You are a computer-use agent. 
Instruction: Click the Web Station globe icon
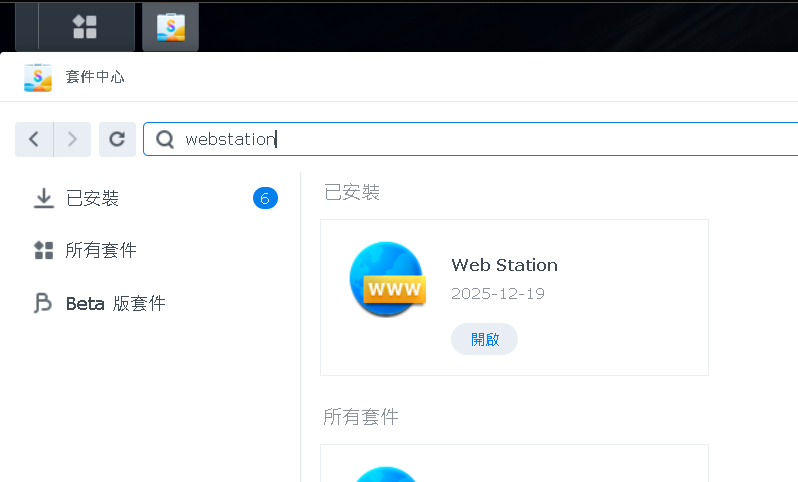[x=386, y=280]
